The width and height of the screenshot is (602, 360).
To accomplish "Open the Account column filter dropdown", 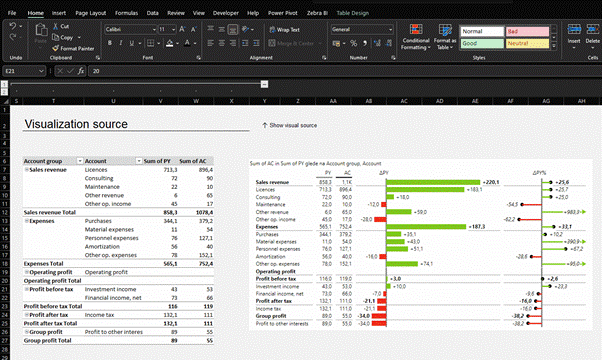I will (x=139, y=161).
